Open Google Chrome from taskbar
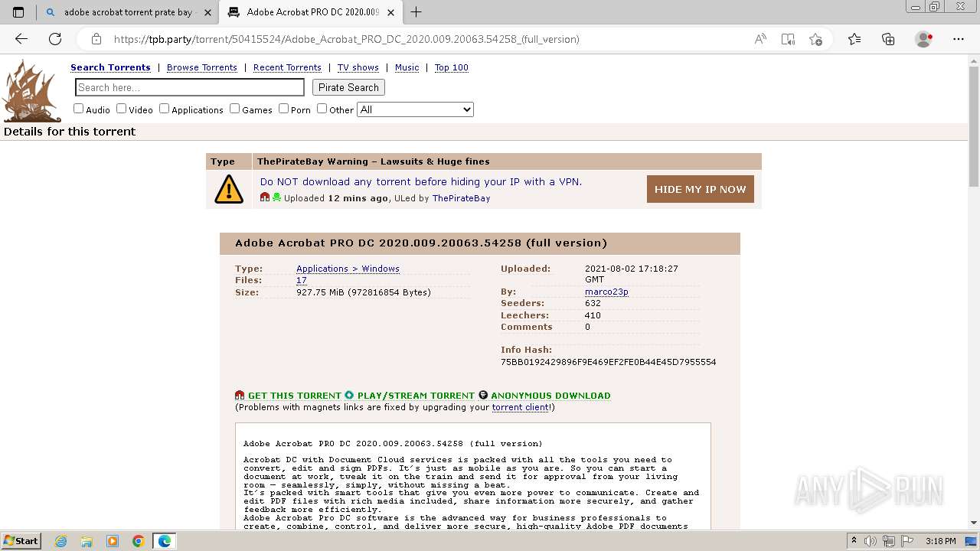 (139, 541)
